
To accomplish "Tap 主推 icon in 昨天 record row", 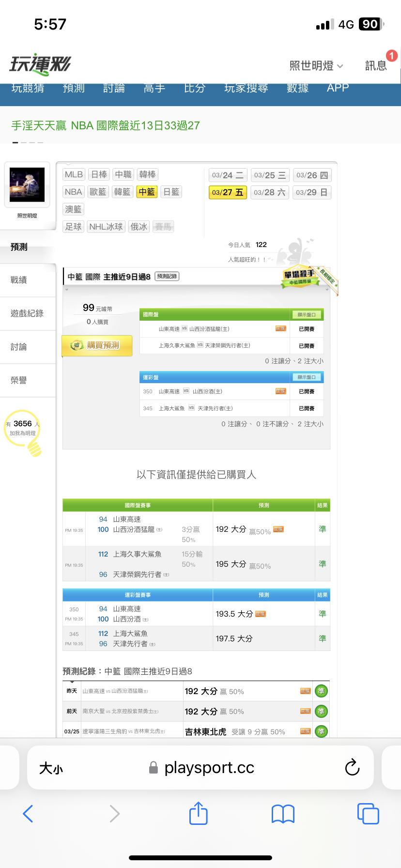I will (x=305, y=691).
